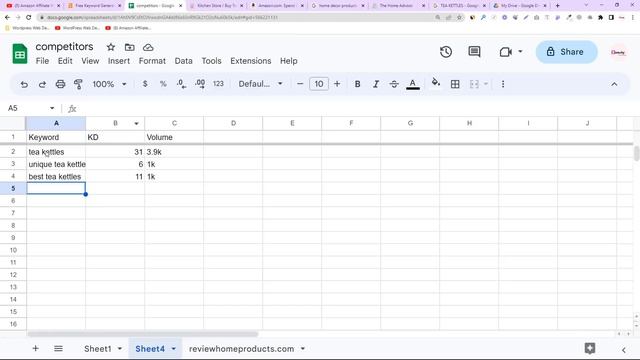This screenshot has height=360, width=640.
Task: Select the cell containing tea kettles
Action: click(x=56, y=152)
